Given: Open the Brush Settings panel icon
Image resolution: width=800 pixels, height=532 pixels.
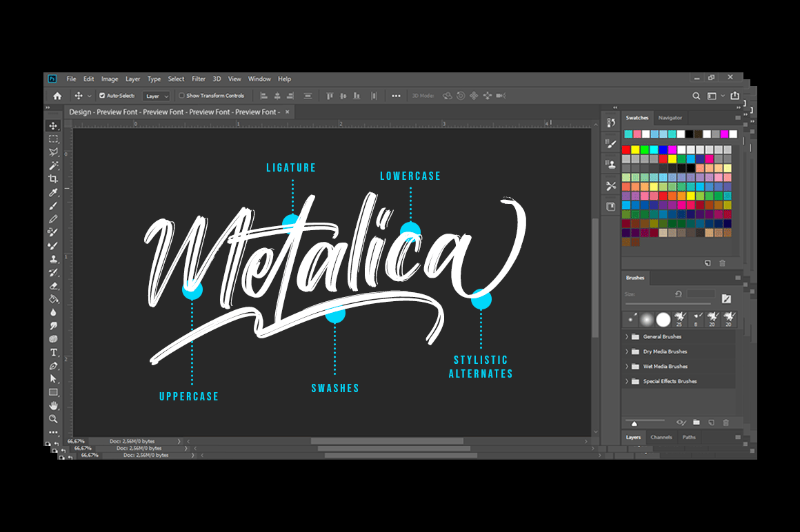Looking at the screenshot, I should point(611,144).
